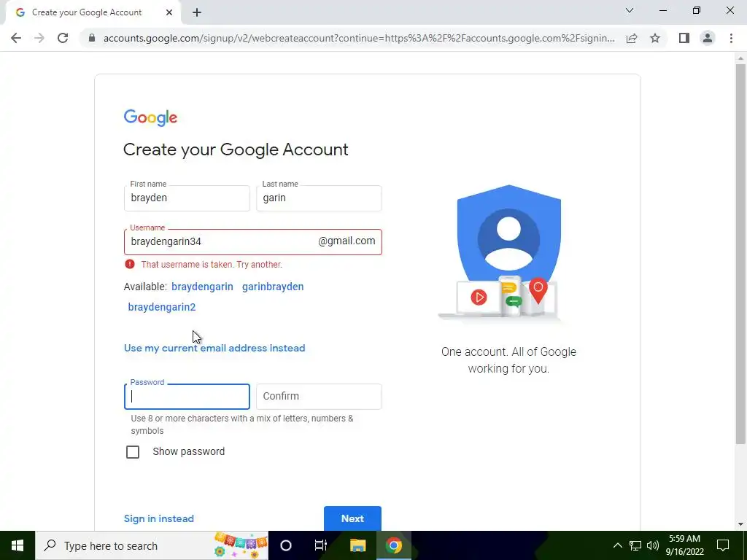Click the taskbar search box

click(x=152, y=545)
